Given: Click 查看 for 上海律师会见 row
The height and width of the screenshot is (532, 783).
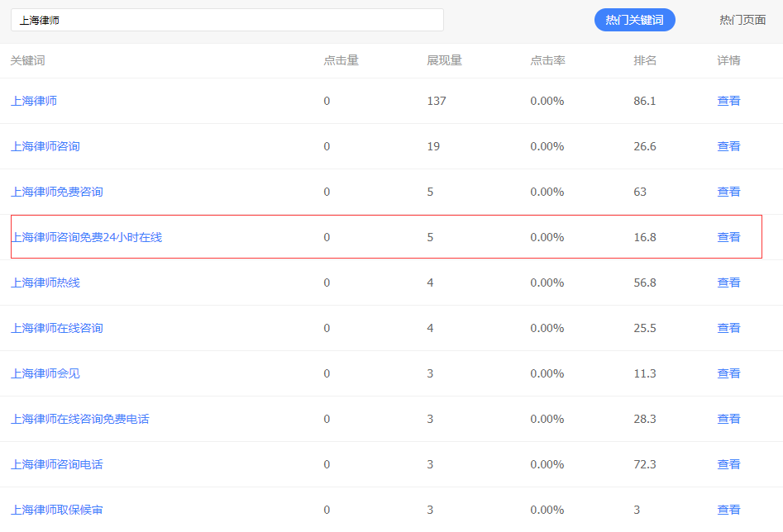Looking at the screenshot, I should [728, 373].
